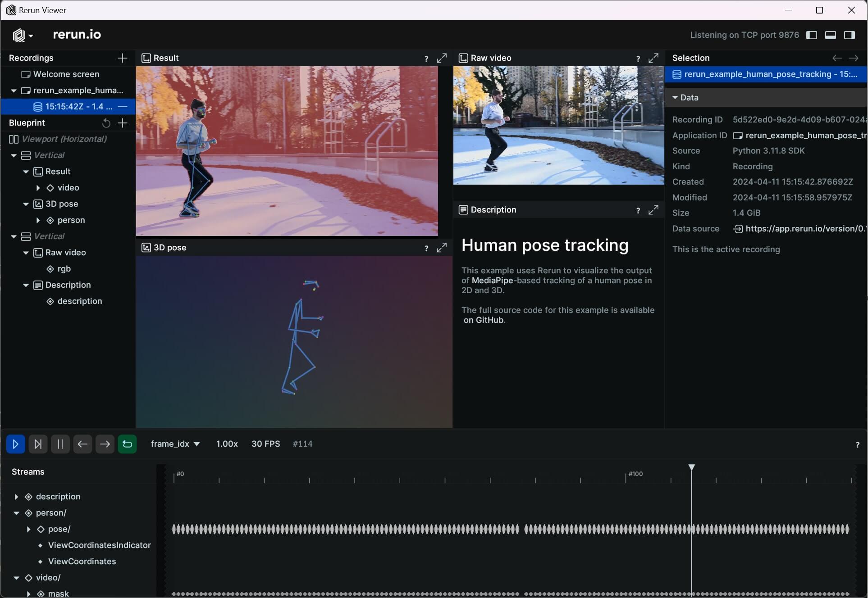Select the Welcome screen entry

pos(66,74)
